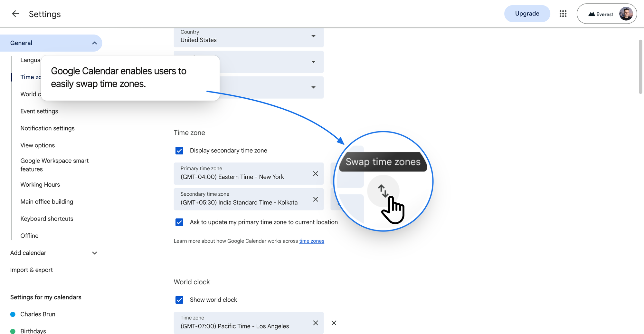Open Birthdays calendar settings
644x334 pixels.
pos(33,331)
